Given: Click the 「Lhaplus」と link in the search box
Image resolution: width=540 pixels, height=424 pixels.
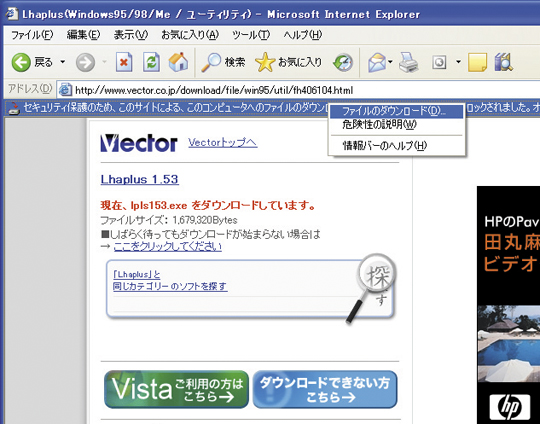Looking at the screenshot, I should 136,275.
